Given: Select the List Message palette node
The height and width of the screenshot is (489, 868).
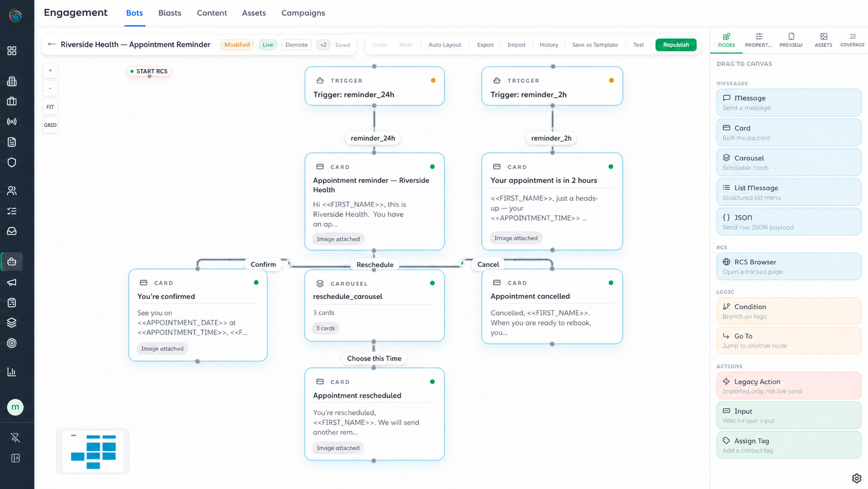Looking at the screenshot, I should click(789, 192).
